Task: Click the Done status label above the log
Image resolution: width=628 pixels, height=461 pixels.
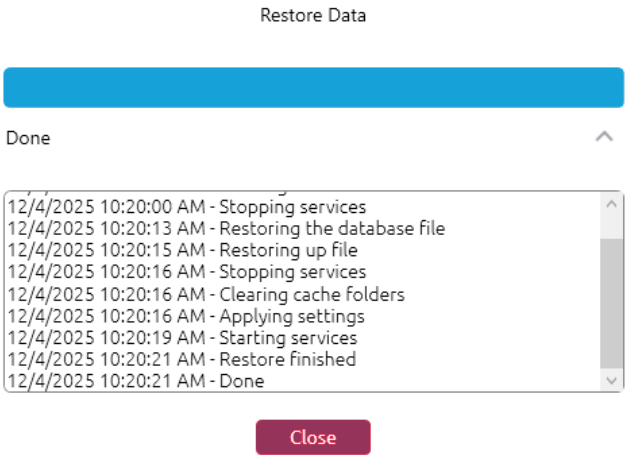Action: pos(28,138)
